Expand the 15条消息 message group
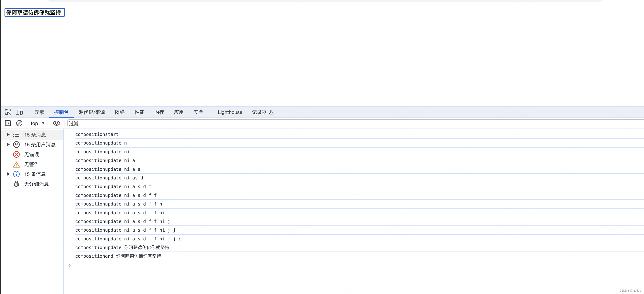 [8, 134]
